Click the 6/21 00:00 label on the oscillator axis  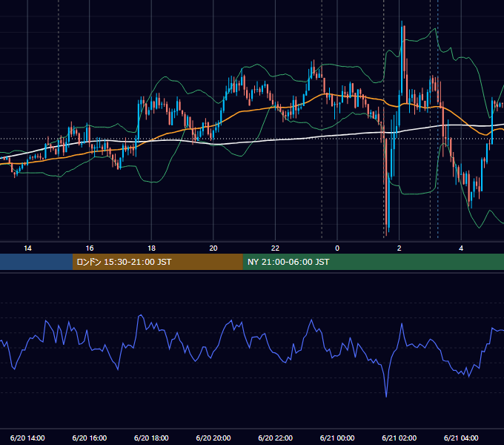[337, 438]
